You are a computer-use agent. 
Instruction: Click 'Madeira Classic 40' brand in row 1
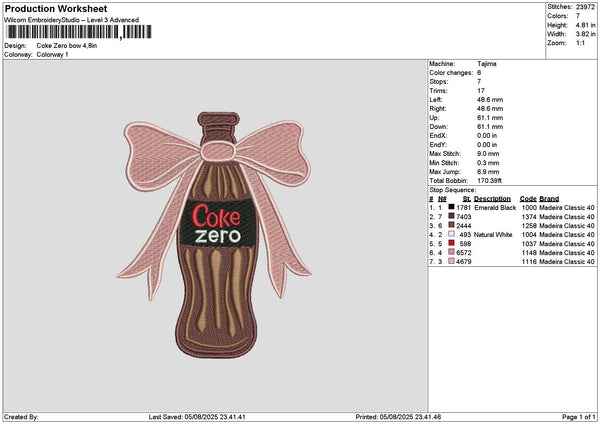(567, 207)
